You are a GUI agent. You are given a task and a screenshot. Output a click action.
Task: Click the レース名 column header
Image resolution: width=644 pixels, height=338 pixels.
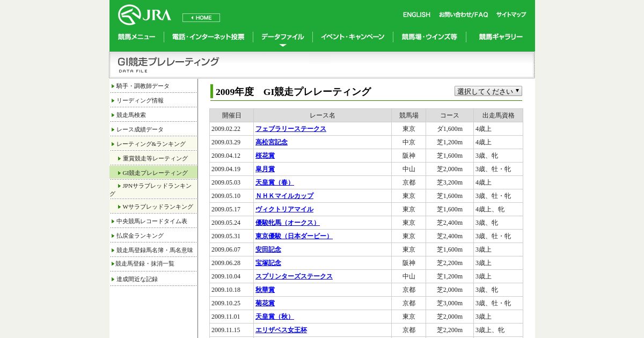[x=323, y=115]
